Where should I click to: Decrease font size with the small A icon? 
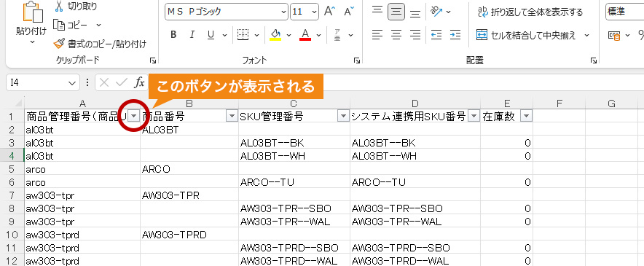point(349,12)
